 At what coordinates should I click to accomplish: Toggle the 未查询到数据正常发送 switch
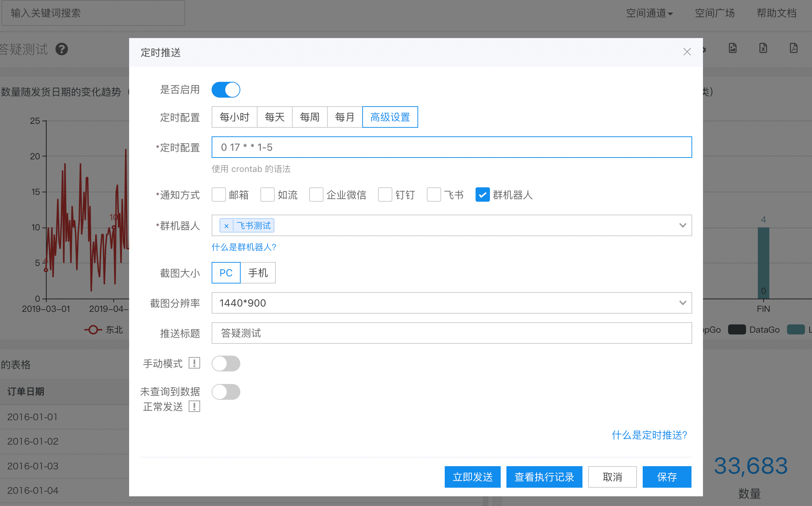(226, 392)
